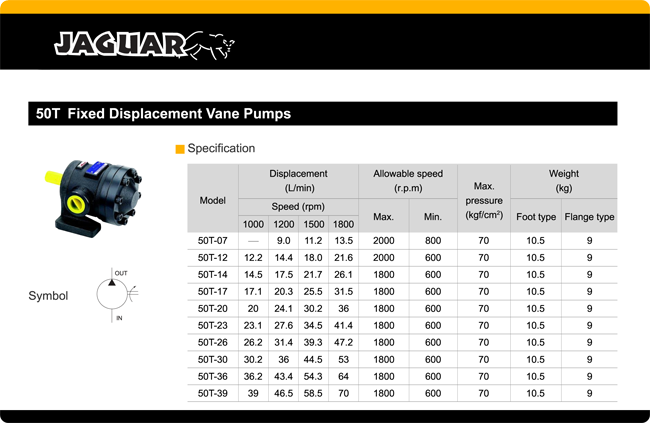Click the '2000' max speed in the 50T-07 row
This screenshot has width=650, height=423.
coord(383,241)
